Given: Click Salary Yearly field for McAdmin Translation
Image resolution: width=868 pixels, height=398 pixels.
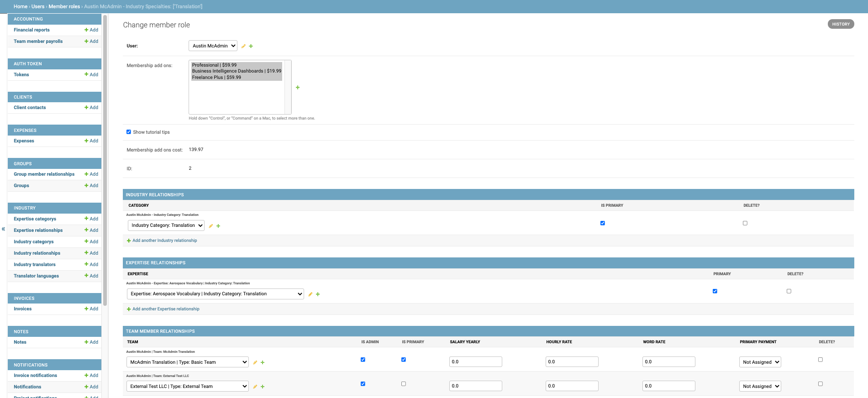Looking at the screenshot, I should tap(475, 362).
